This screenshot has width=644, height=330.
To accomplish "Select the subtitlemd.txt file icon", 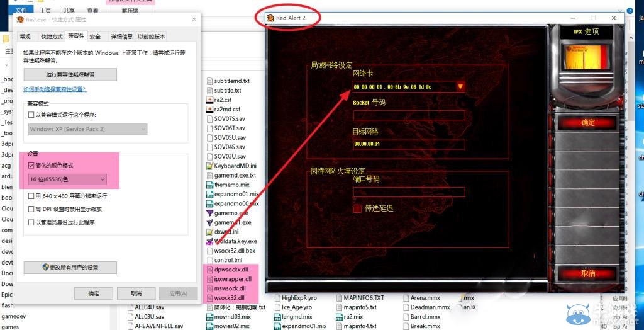I will coord(209,81).
